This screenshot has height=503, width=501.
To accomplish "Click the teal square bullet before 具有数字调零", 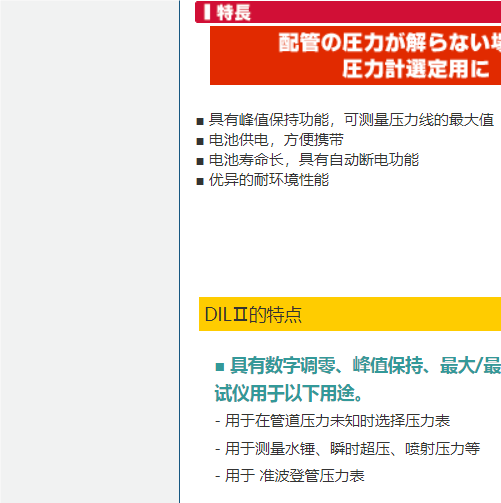I will (x=220, y=367).
